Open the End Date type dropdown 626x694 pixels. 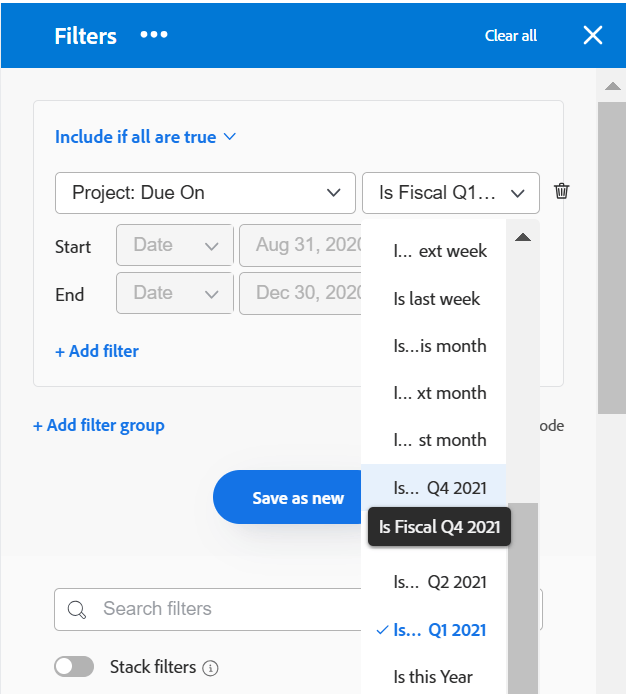pos(175,293)
